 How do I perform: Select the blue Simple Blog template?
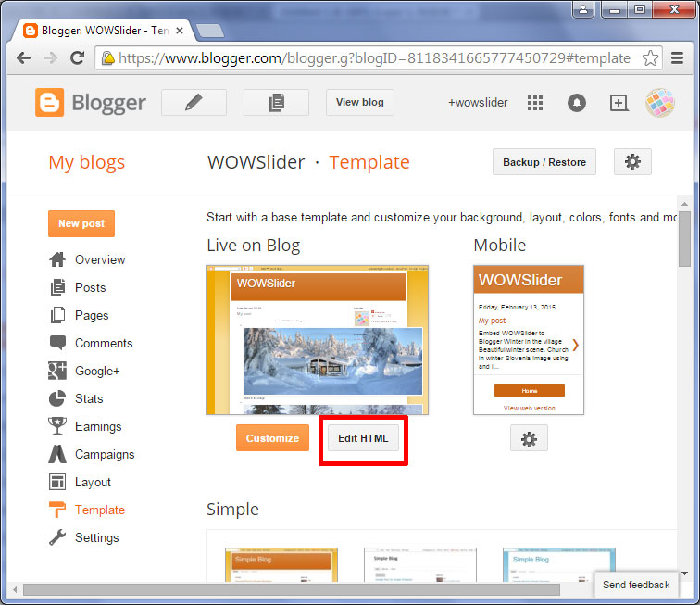559,565
